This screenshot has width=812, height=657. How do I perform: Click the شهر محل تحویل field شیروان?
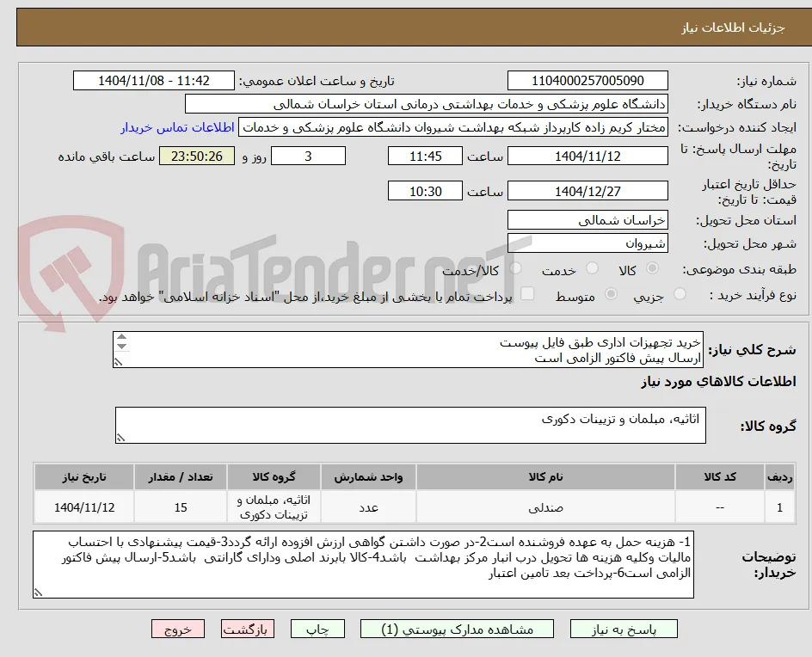point(587,243)
